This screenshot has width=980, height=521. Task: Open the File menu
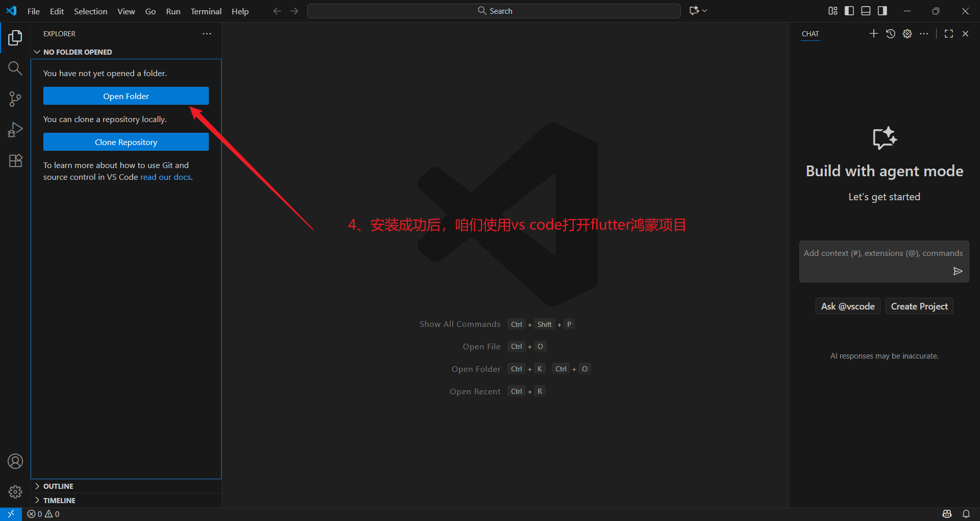coord(34,11)
